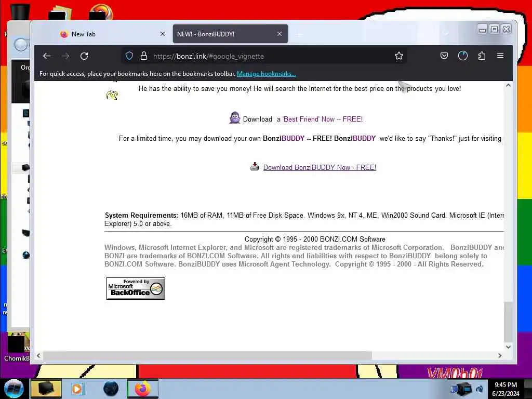Click the volume tray icon
532x399 pixels.
(x=480, y=389)
